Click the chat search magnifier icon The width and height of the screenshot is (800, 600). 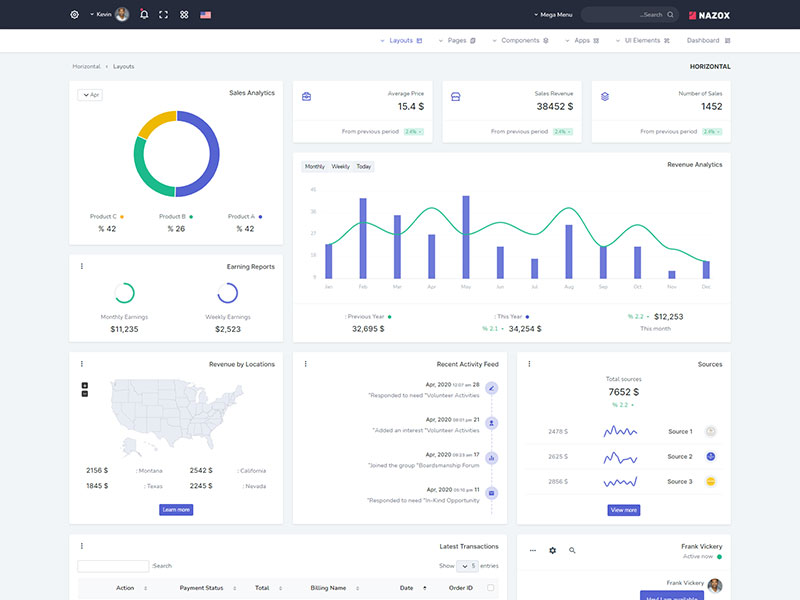click(x=572, y=550)
